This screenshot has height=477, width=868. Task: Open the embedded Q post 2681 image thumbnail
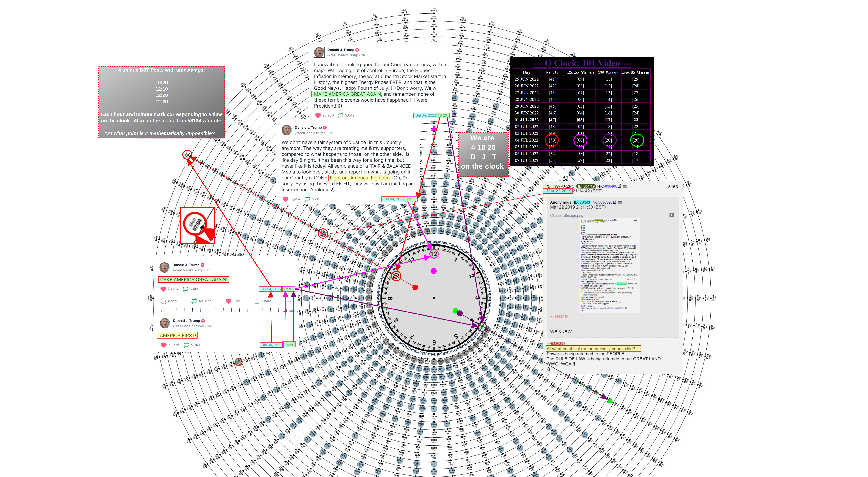[610, 265]
